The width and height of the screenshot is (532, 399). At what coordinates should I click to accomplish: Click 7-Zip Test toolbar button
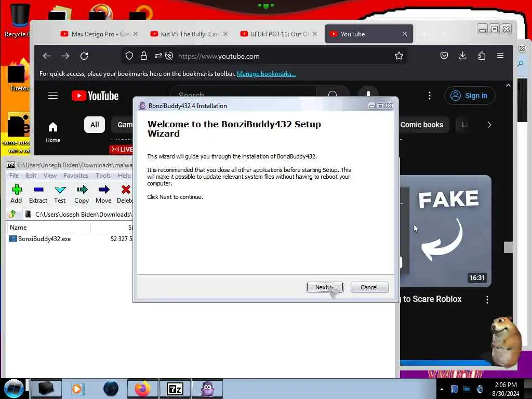coord(60,194)
